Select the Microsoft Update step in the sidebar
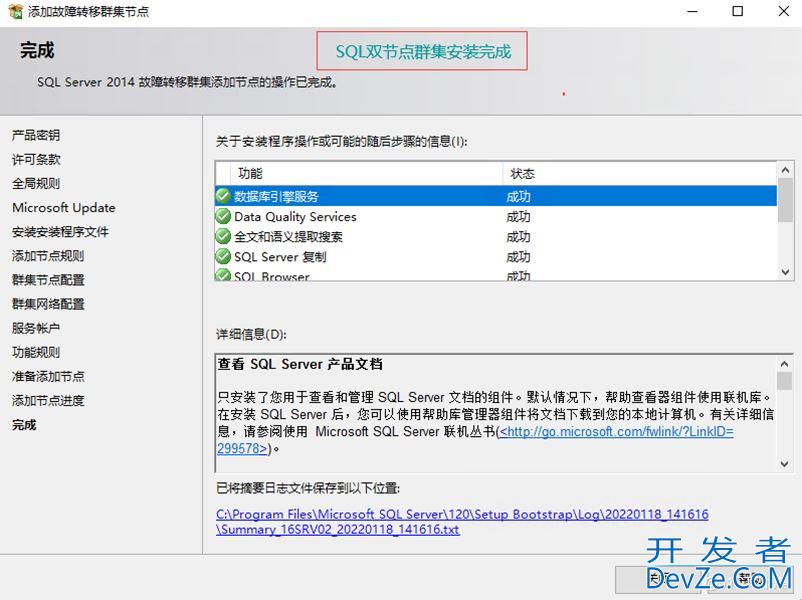Screen dimensions: 802x600 pos(64,208)
